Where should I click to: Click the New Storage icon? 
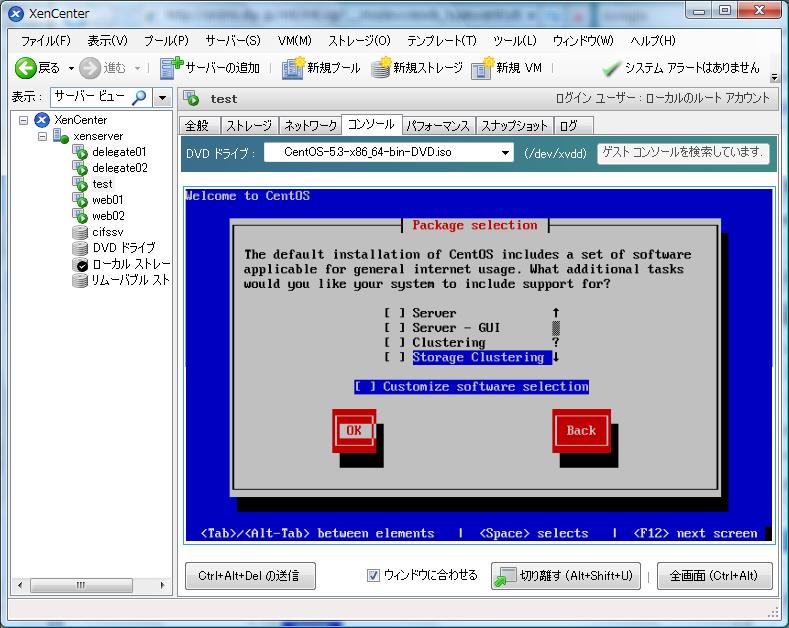[x=381, y=68]
